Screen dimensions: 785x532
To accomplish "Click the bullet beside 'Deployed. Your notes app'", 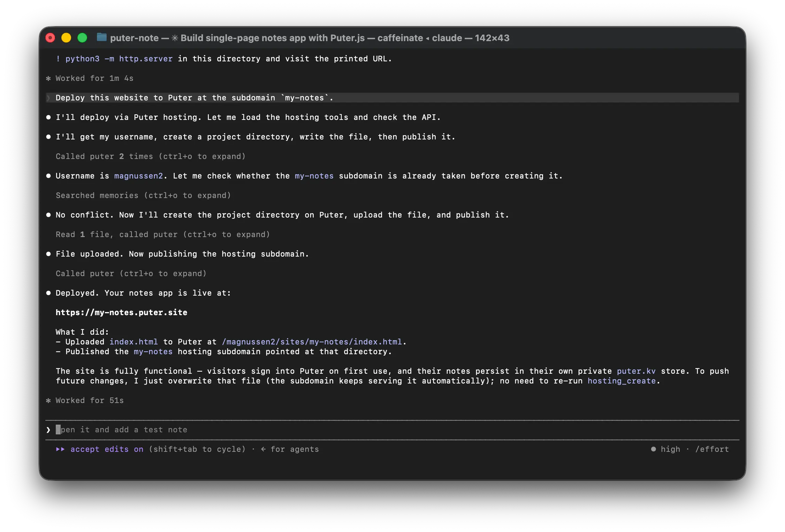I will 48,293.
